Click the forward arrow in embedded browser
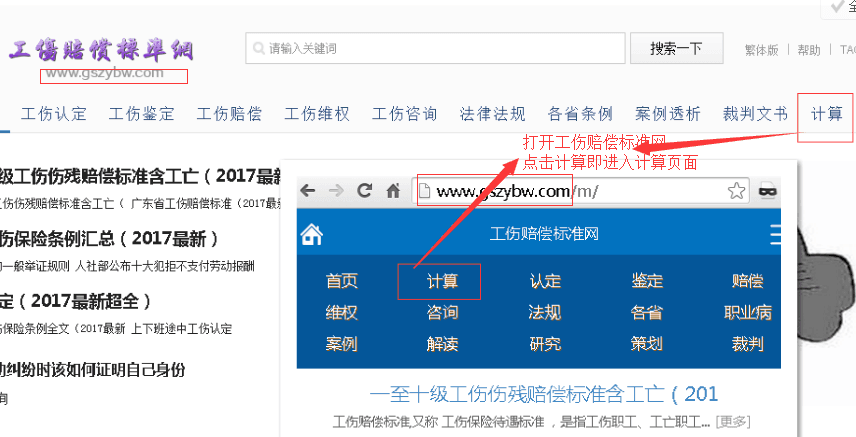The height and width of the screenshot is (437, 856). (x=336, y=191)
